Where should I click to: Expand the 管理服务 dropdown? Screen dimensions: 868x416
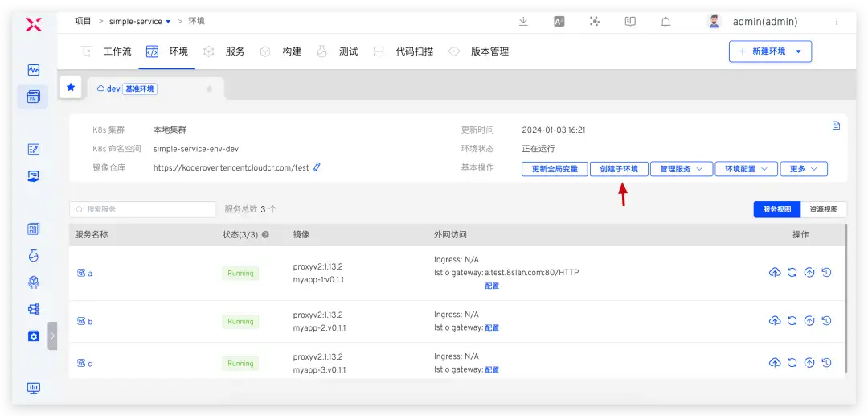click(x=682, y=169)
